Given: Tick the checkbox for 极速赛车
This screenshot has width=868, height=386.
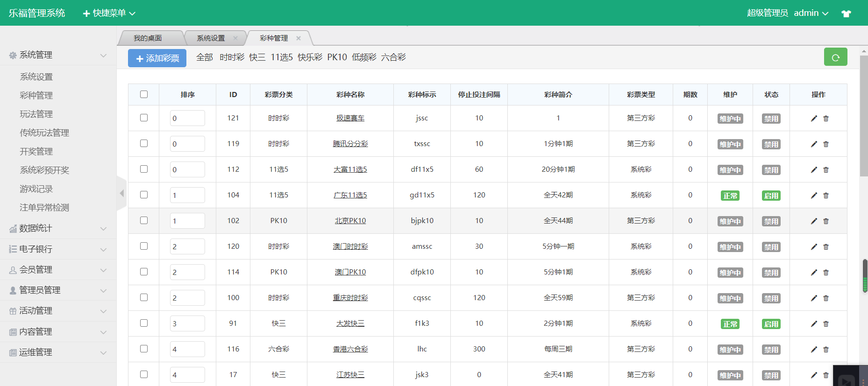Looking at the screenshot, I should [144, 118].
